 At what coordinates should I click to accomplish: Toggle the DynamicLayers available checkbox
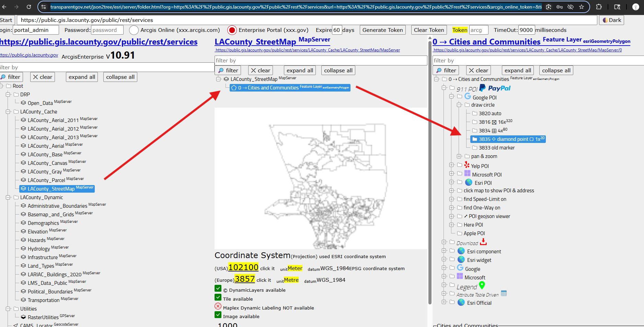[x=218, y=289]
